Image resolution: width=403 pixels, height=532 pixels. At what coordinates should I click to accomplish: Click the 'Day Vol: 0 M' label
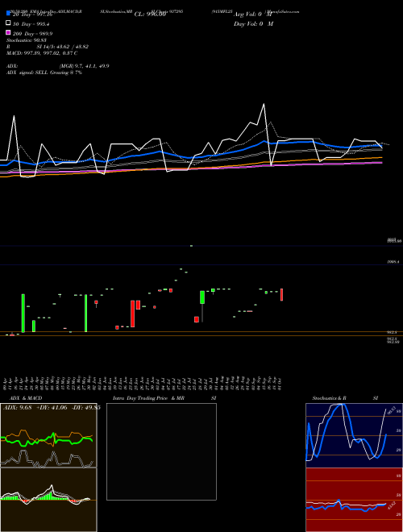(x=253, y=24)
